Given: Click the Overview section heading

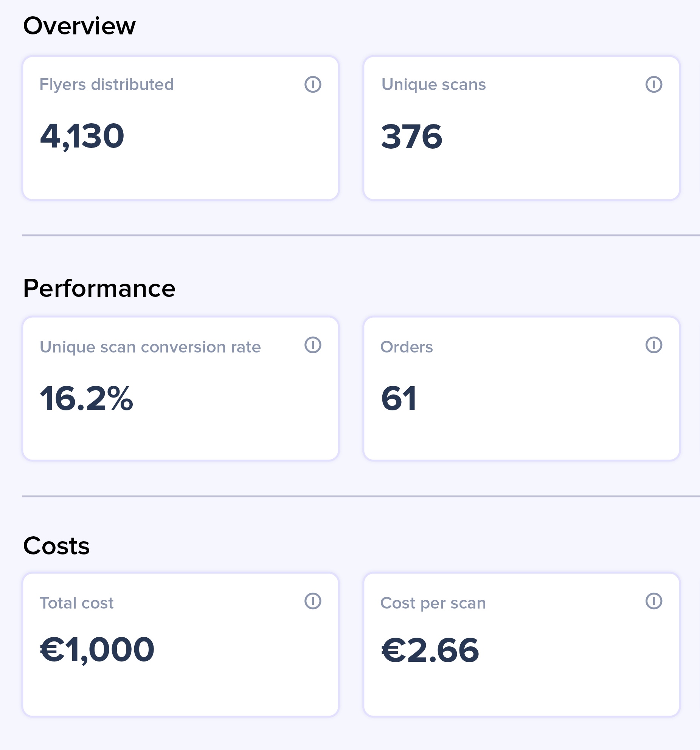Looking at the screenshot, I should 79,26.
